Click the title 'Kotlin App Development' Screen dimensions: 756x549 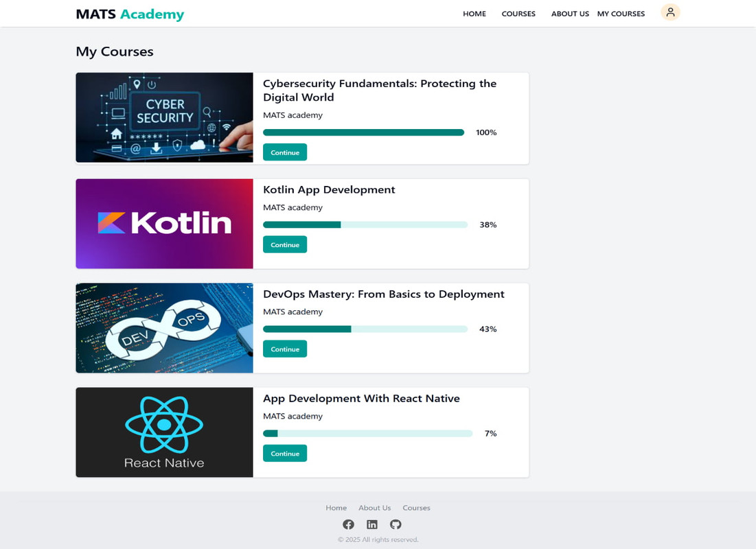(329, 190)
